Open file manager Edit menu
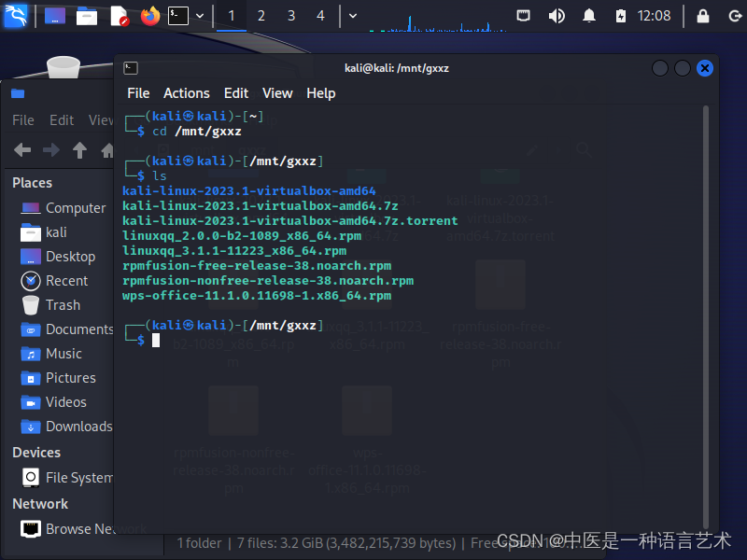This screenshot has height=560, width=747. click(62, 120)
